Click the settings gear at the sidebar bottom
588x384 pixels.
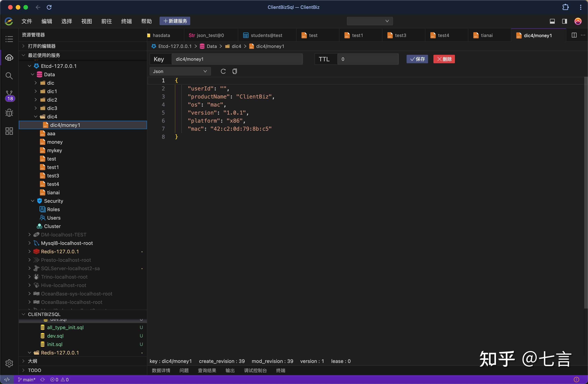pyautogui.click(x=9, y=363)
